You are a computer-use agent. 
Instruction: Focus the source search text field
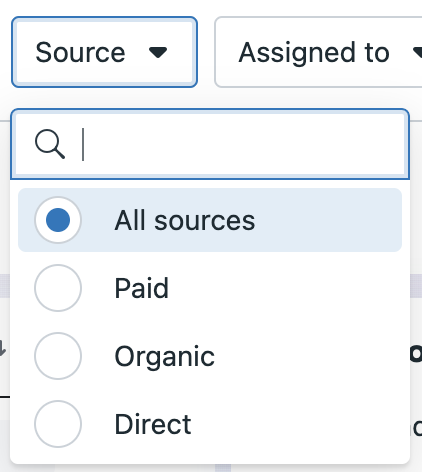tap(210, 144)
